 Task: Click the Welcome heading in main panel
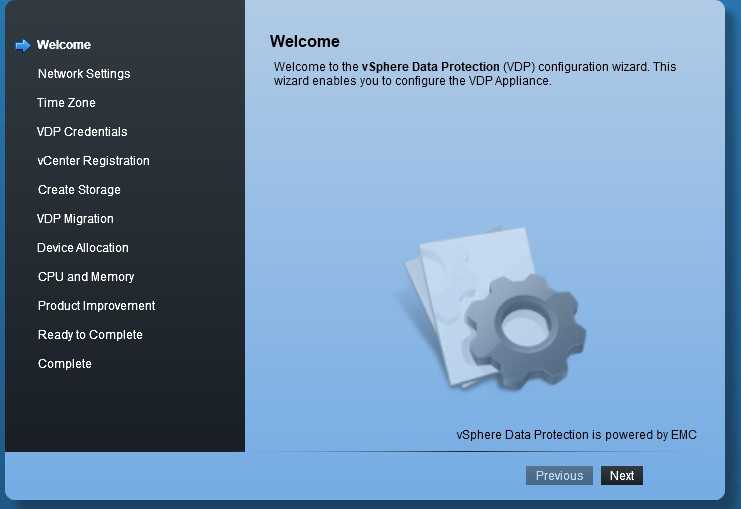click(x=305, y=42)
